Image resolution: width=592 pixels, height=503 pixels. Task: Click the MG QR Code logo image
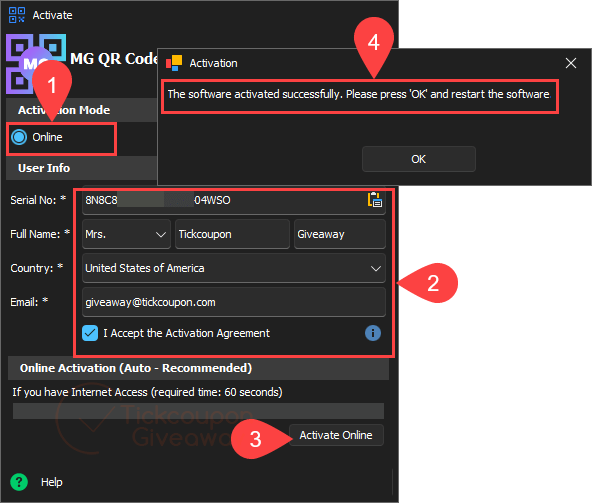pos(36,63)
